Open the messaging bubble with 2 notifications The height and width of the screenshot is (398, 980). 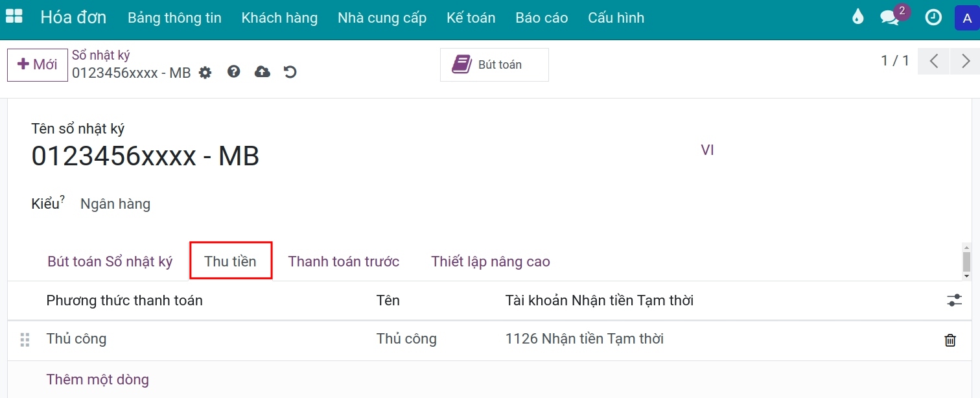889,18
